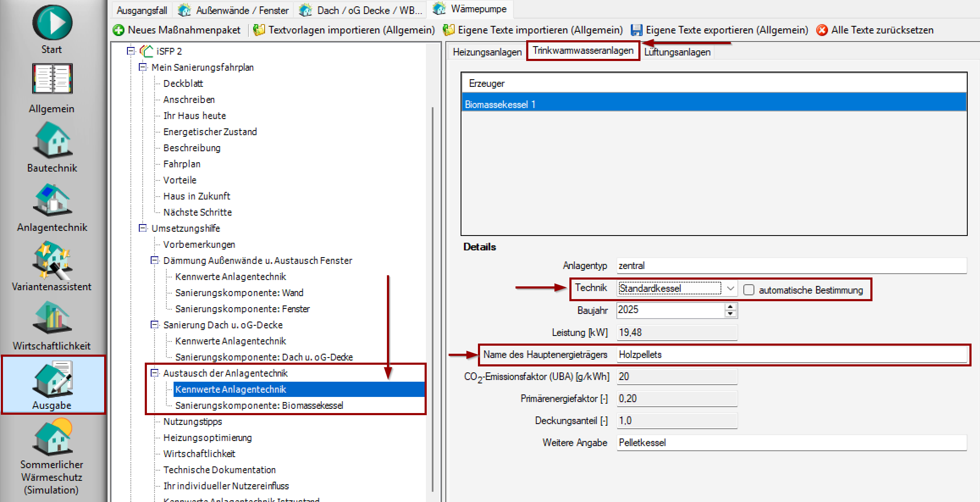Collapse Mein Sanierungsfahrplan tree node
This screenshot has width=980, height=502.
(x=143, y=67)
